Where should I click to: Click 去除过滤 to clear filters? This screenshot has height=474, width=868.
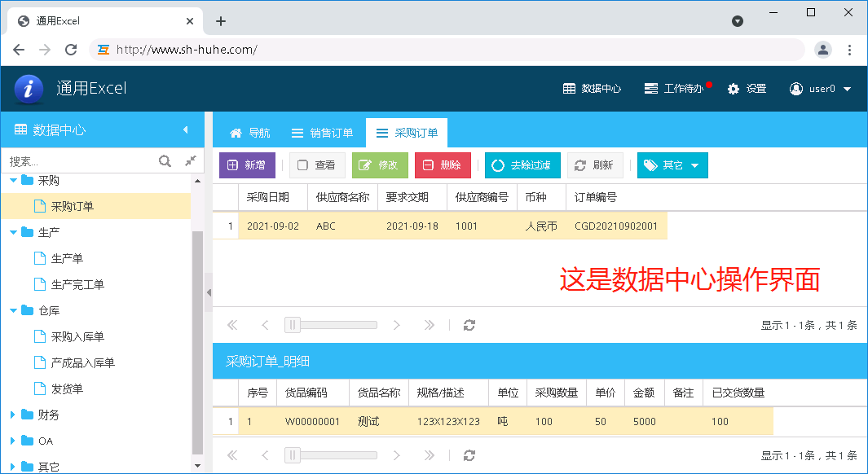[521, 165]
